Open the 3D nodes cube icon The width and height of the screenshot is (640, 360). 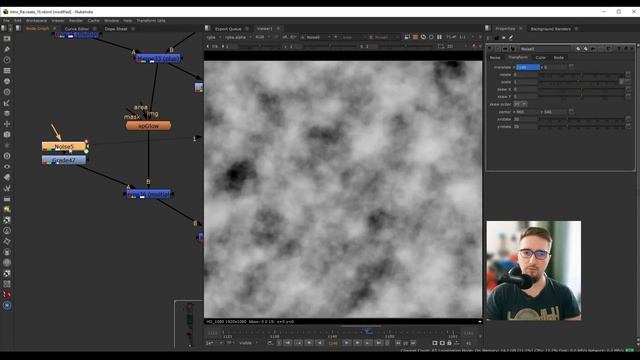7,134
